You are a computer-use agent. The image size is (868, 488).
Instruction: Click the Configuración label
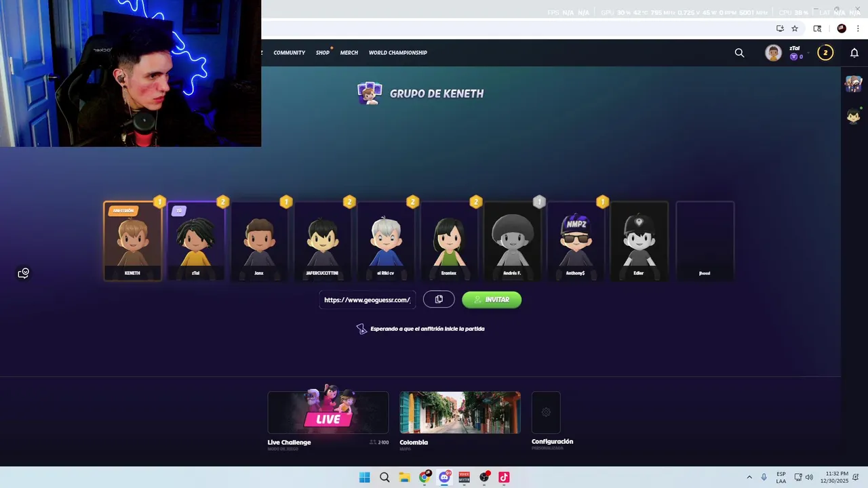click(552, 442)
